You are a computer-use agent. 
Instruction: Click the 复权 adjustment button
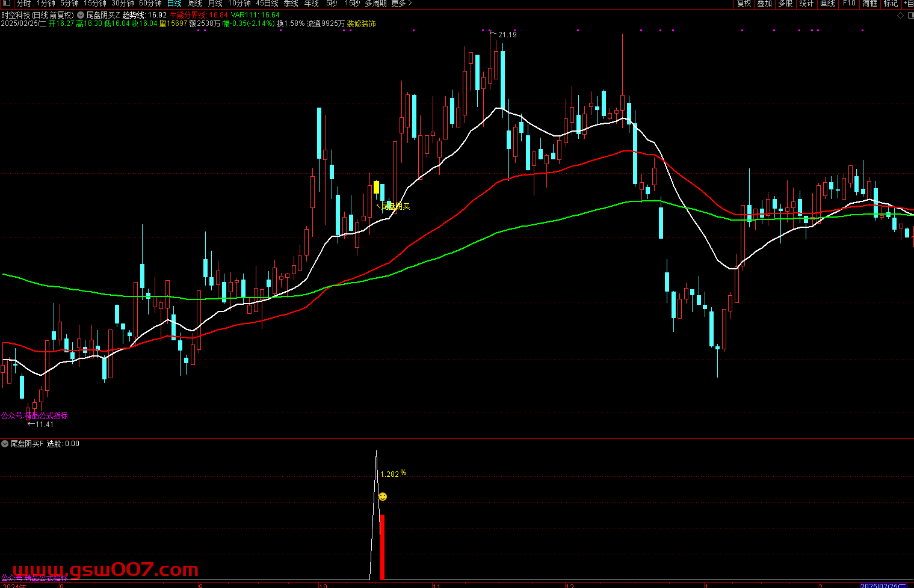pos(744,4)
